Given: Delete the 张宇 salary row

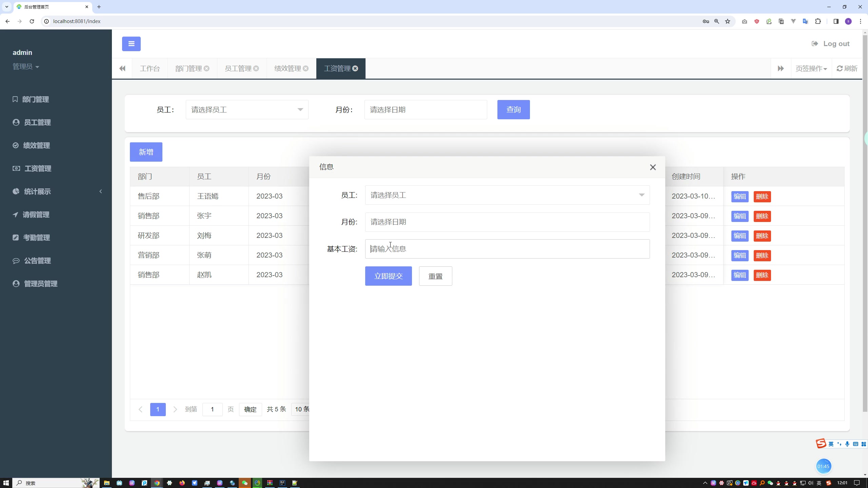Looking at the screenshot, I should click(762, 216).
